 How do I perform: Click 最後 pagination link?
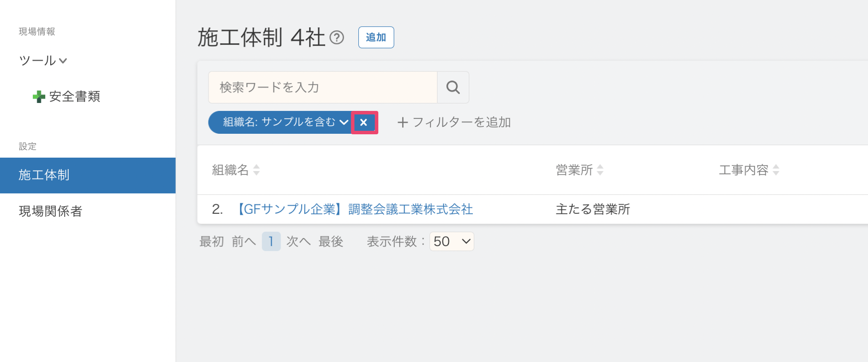(x=331, y=242)
